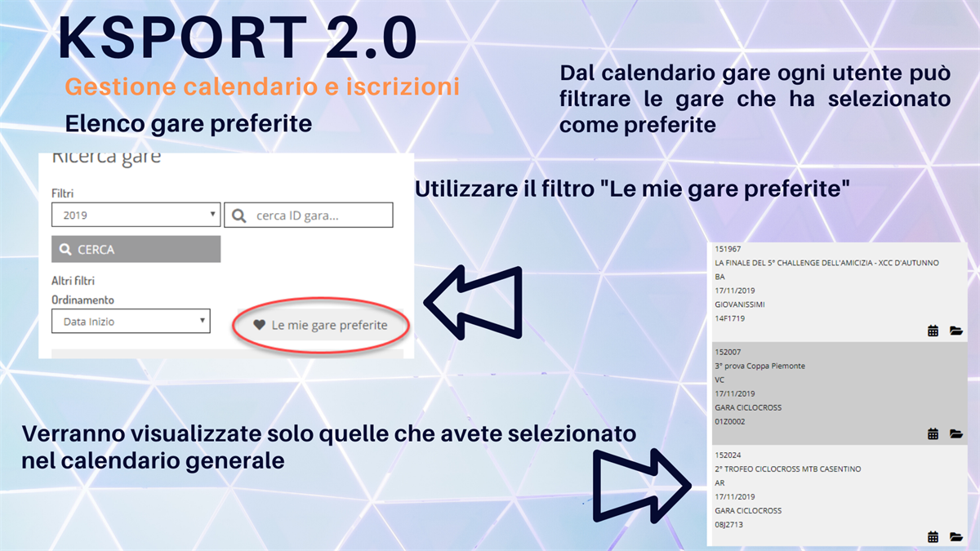This screenshot has height=551, width=980.
Task: Toggle the 'Le mie gare preferite' filter
Action: tap(320, 325)
